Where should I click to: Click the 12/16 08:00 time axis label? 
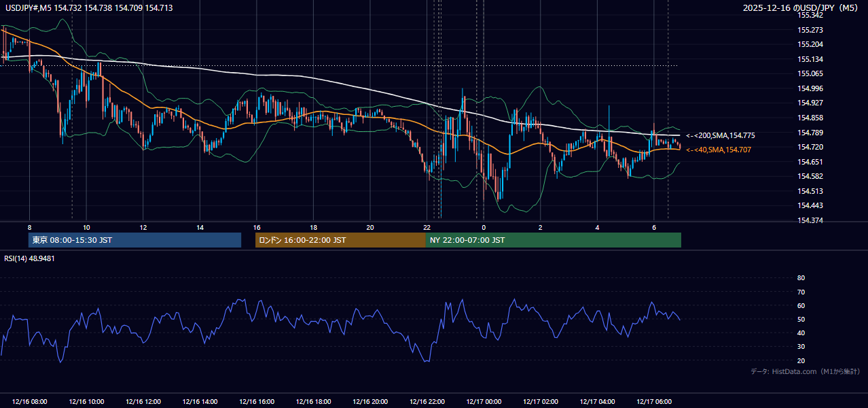point(29,402)
